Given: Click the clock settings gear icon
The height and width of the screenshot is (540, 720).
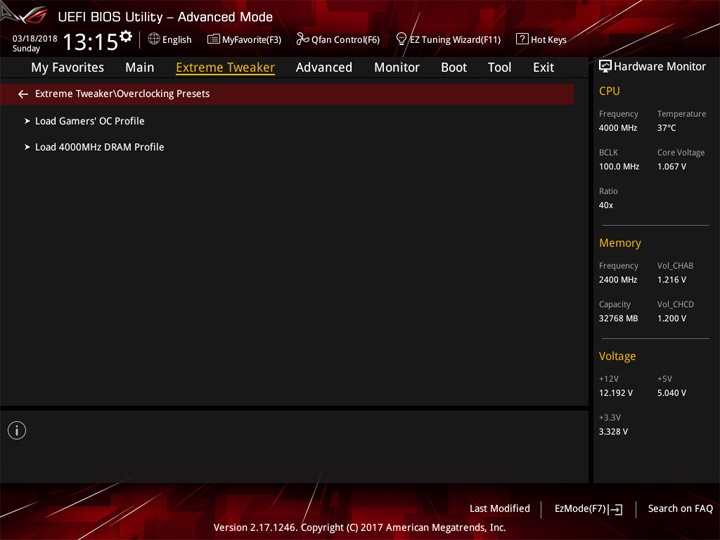Looking at the screenshot, I should pyautogui.click(x=126, y=36).
